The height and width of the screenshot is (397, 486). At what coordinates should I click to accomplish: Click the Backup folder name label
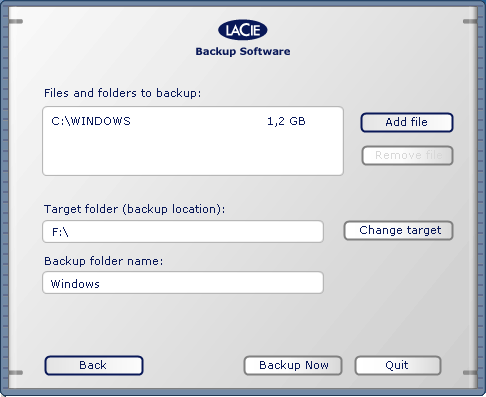point(104,261)
